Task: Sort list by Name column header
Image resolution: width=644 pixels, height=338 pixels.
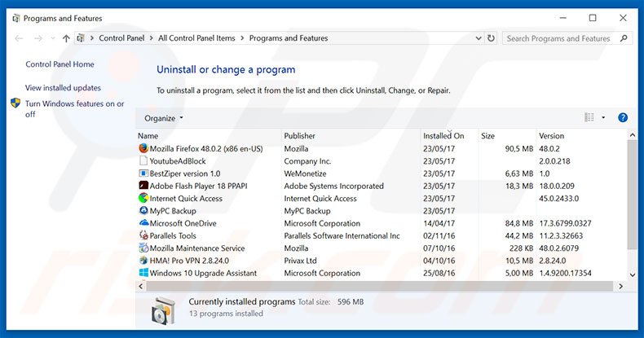Action: pos(148,136)
